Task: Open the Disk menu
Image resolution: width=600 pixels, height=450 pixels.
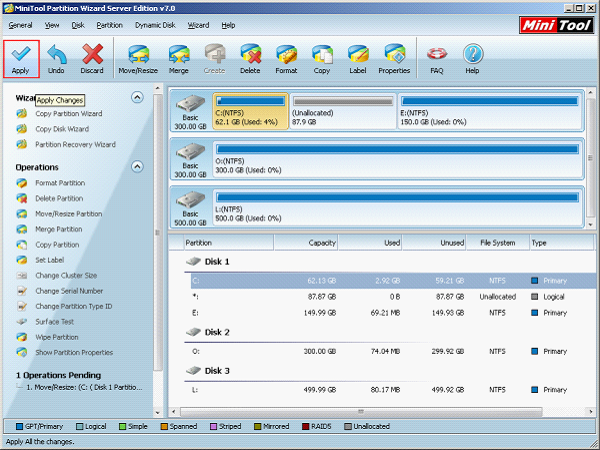Action: tap(78, 25)
